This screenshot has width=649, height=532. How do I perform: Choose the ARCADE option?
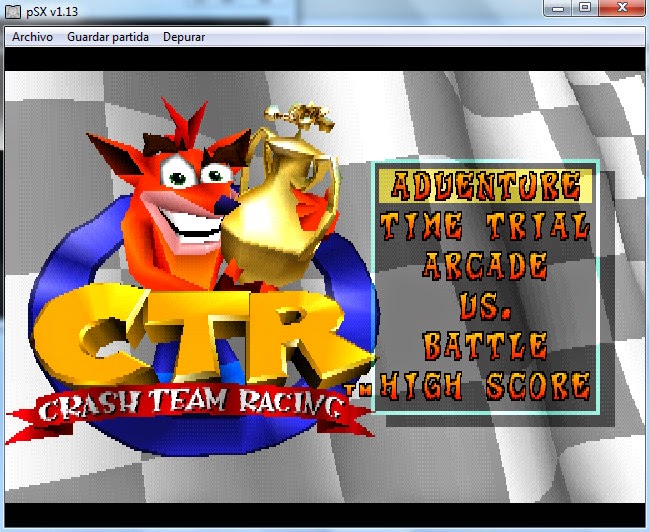point(485,265)
